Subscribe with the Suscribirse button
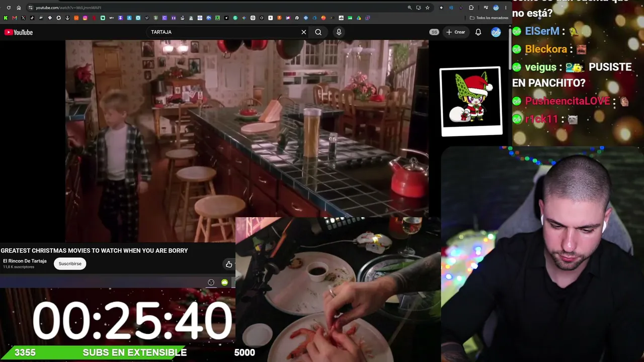Screen dimensions: 644x362 tap(70, 263)
